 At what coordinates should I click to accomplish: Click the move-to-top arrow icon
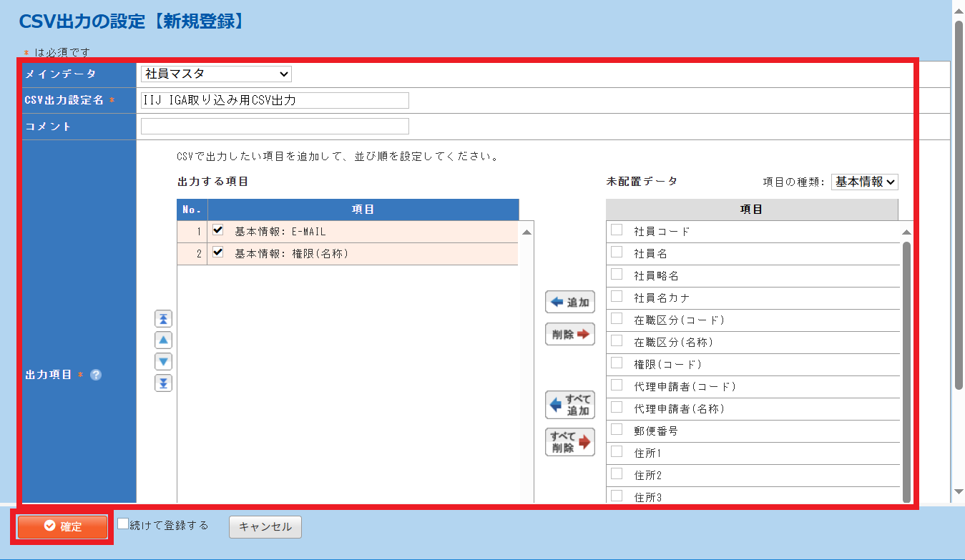point(164,319)
